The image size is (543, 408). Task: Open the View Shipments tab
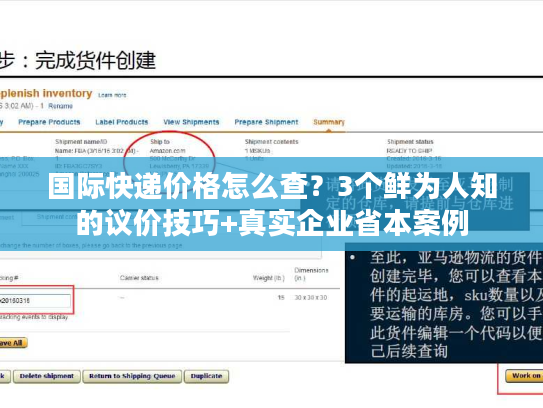pyautogui.click(x=191, y=122)
